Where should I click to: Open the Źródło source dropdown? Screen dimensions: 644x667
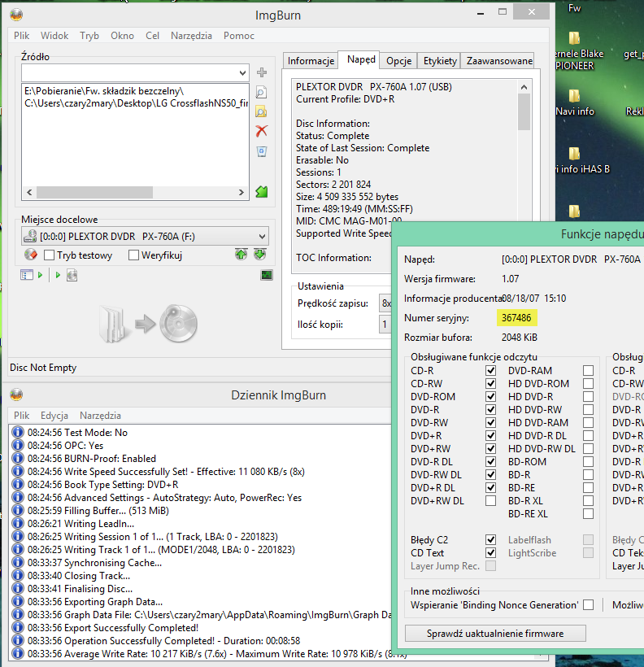pos(242,72)
